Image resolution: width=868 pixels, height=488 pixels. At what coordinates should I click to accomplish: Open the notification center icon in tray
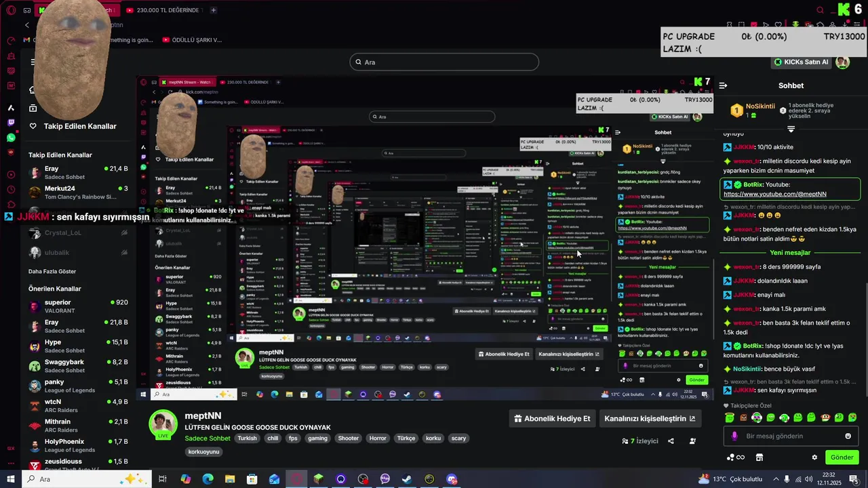coord(853,479)
